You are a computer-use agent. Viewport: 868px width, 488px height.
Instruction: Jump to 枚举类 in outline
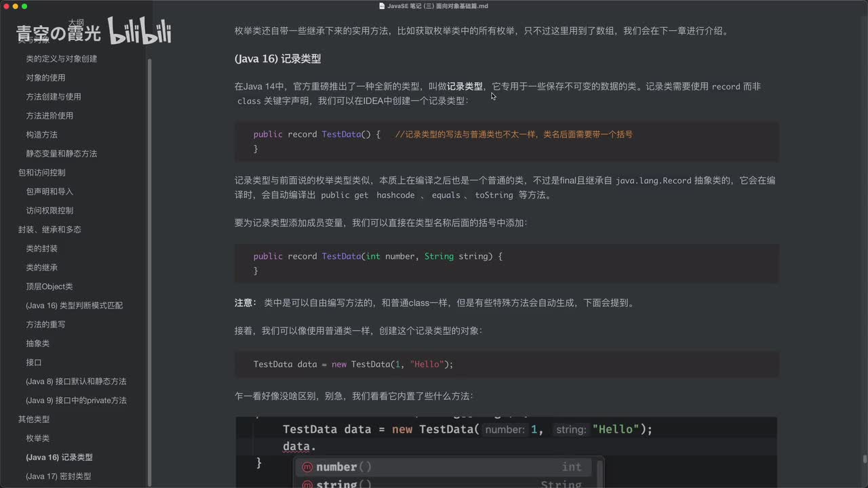click(37, 439)
